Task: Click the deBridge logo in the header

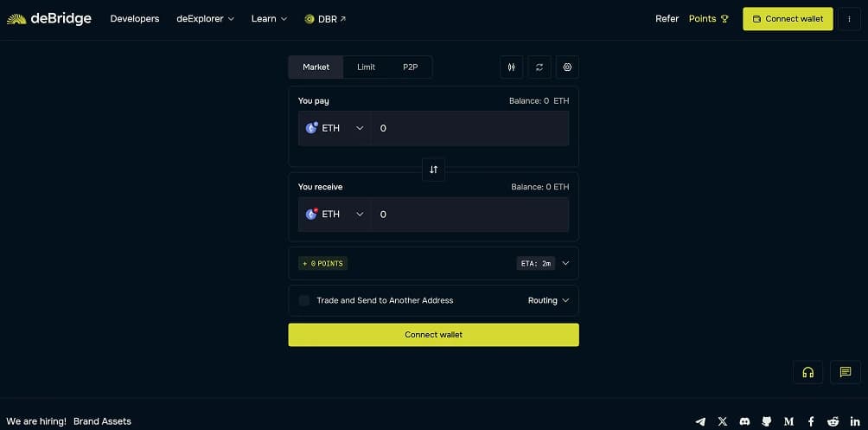Action: [x=48, y=19]
